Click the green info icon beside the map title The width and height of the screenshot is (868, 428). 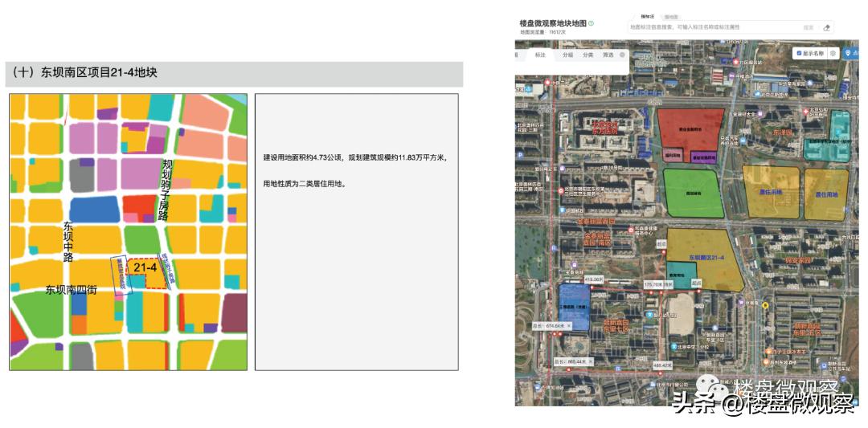coord(592,23)
